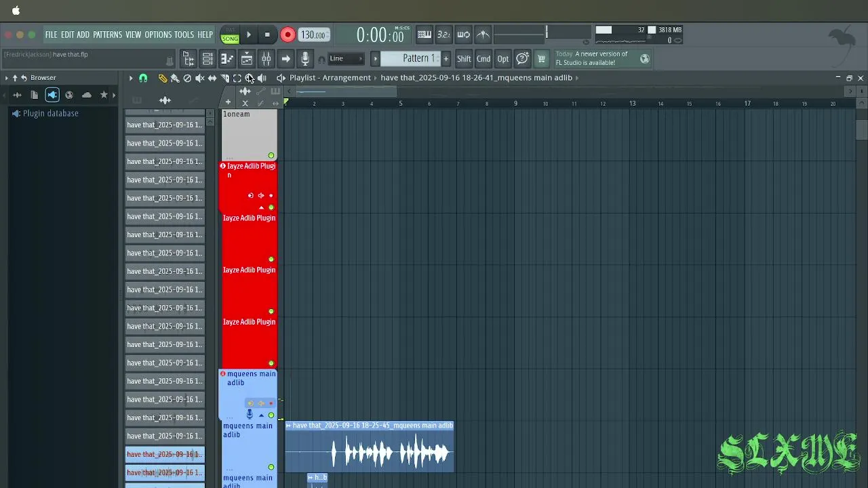Expand more browser tabs arrow
Screen dimensions: 868x488
coord(113,95)
